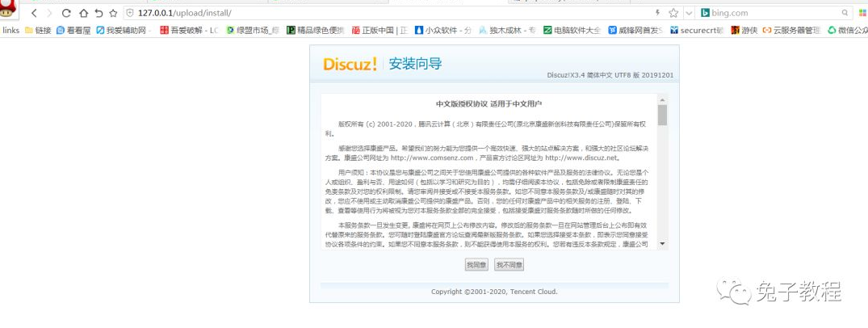Click the address bar URL 127.0.0.1/upload/install/
Image resolution: width=868 pixels, height=328 pixels.
(x=184, y=13)
